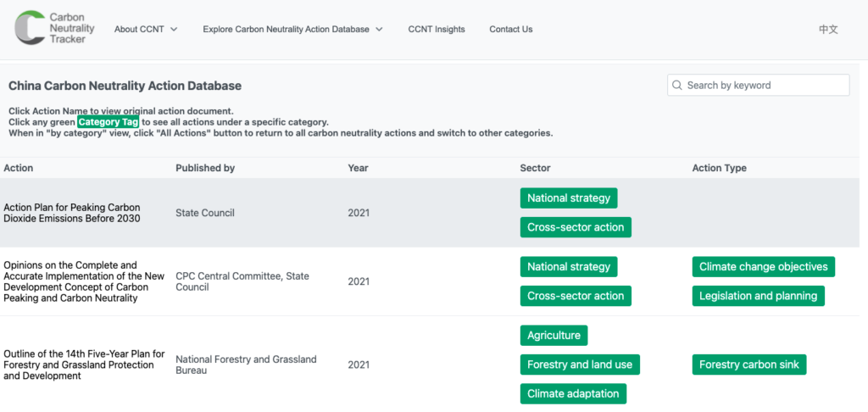Click National strategy tag in second row
The width and height of the screenshot is (868, 412).
tap(568, 267)
